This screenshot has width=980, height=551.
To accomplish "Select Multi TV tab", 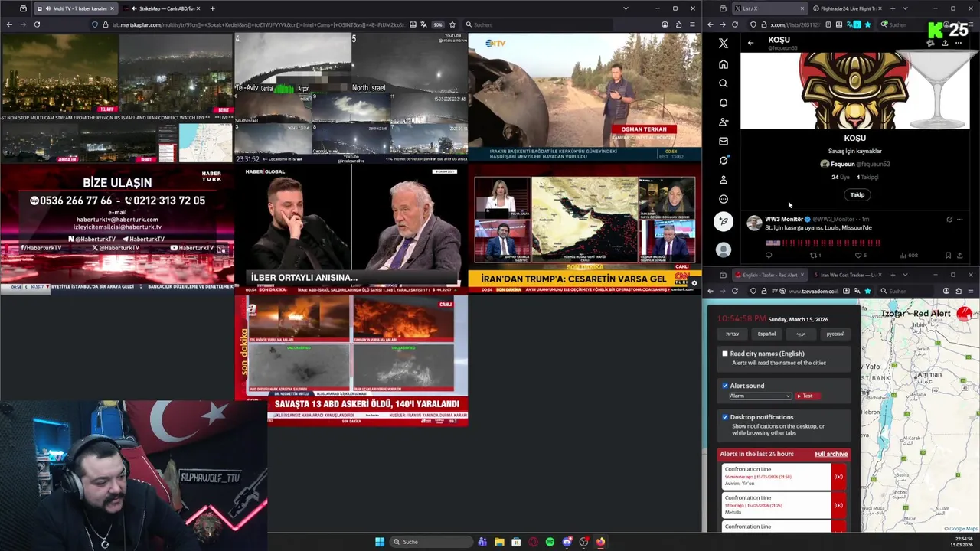I will [x=74, y=8].
